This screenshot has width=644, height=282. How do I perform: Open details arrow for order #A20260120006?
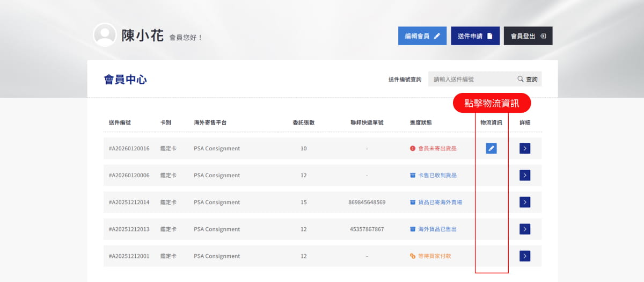tap(525, 175)
